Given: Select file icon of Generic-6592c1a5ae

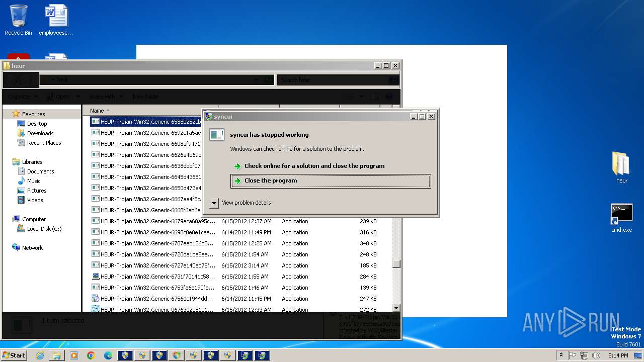Looking at the screenshot, I should pos(95,133).
